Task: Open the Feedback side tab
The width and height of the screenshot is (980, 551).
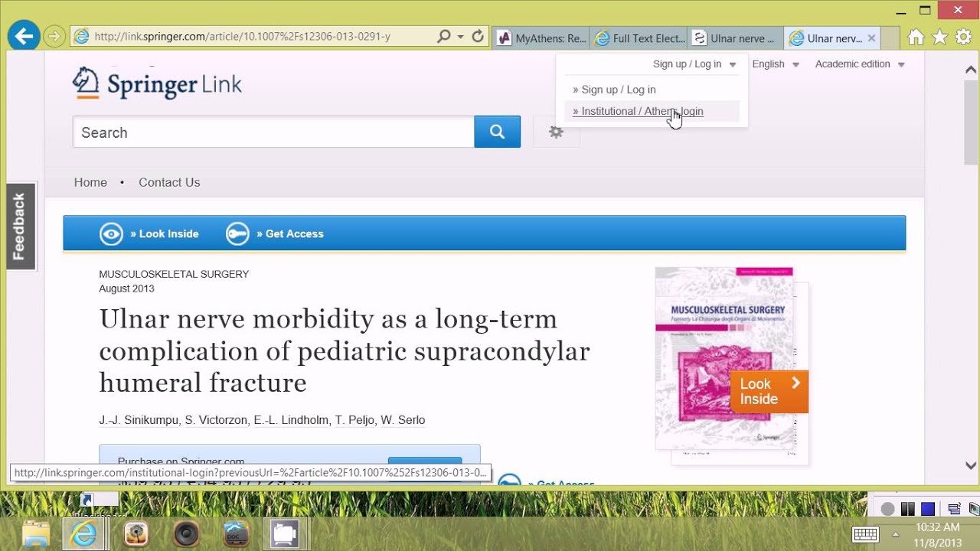Action: pos(20,227)
